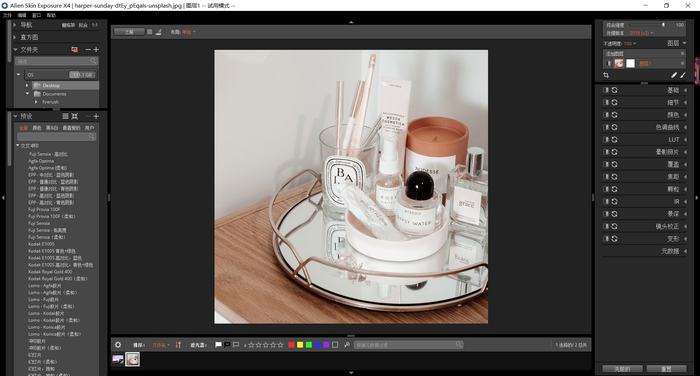Open the 帮助 menu
Viewport: 700px width, 376px height.
(x=51, y=15)
